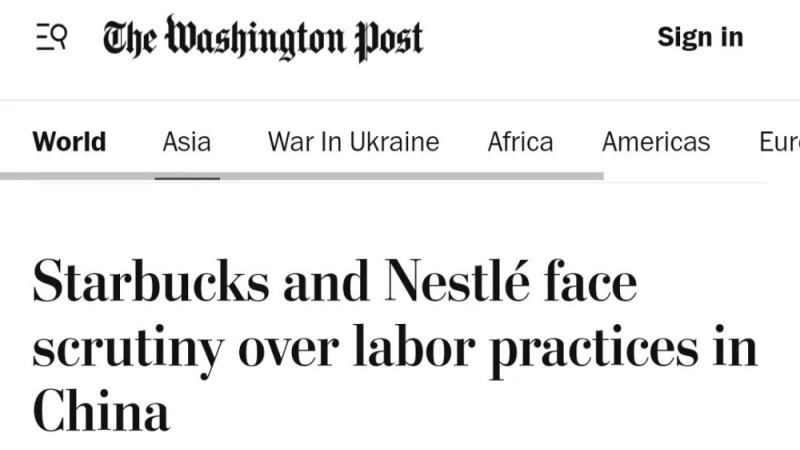Select the partially visible Europe tab

point(780,141)
